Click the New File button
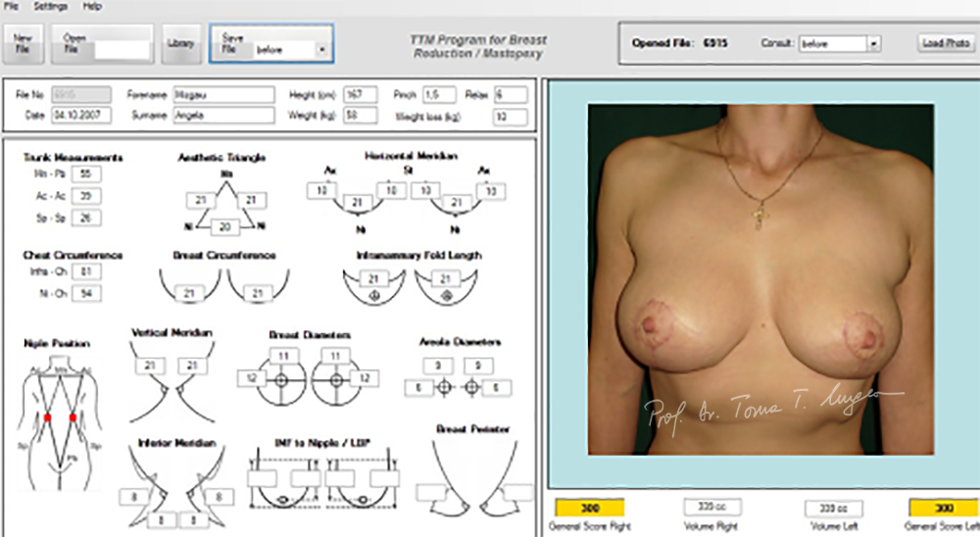The height and width of the screenshot is (537, 980). coord(22,43)
